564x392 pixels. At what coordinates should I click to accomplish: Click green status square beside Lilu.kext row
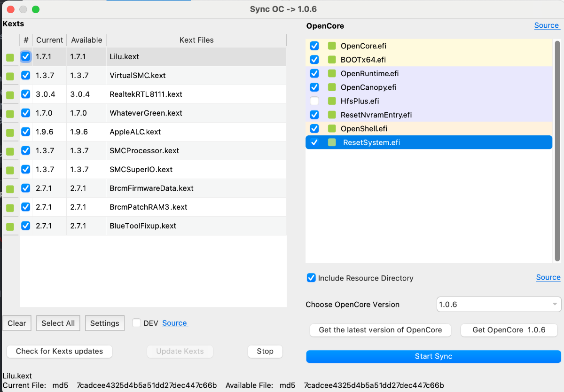10,58
